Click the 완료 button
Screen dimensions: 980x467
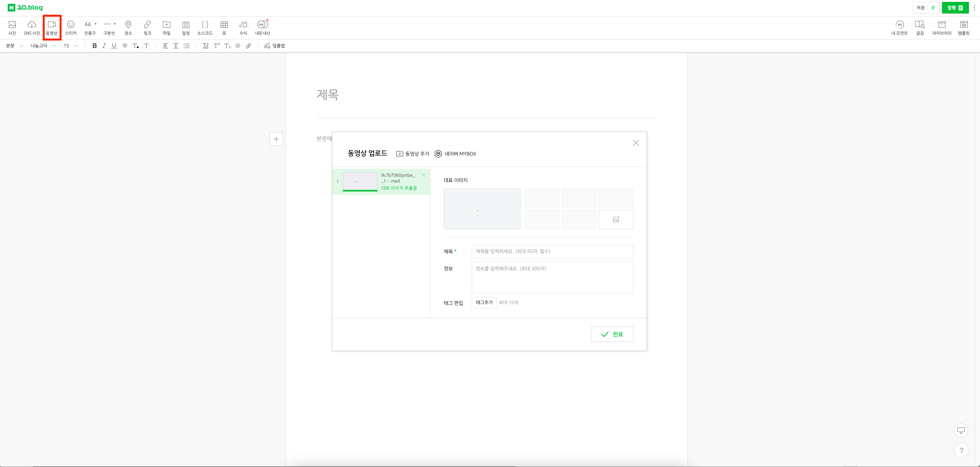coord(612,334)
